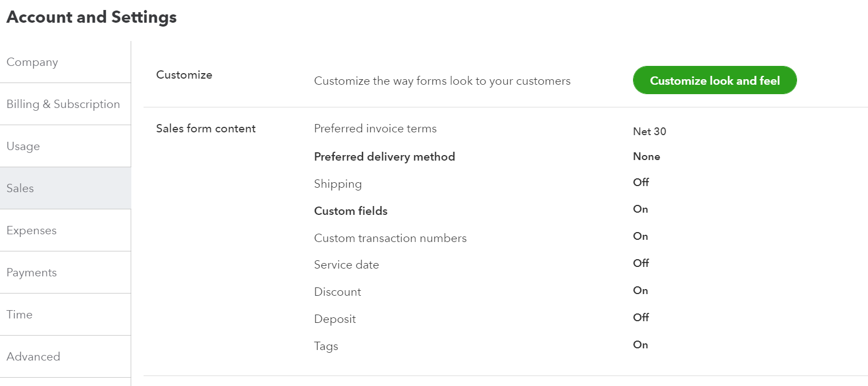
Task: Switch to the Time tab
Action: (65, 315)
